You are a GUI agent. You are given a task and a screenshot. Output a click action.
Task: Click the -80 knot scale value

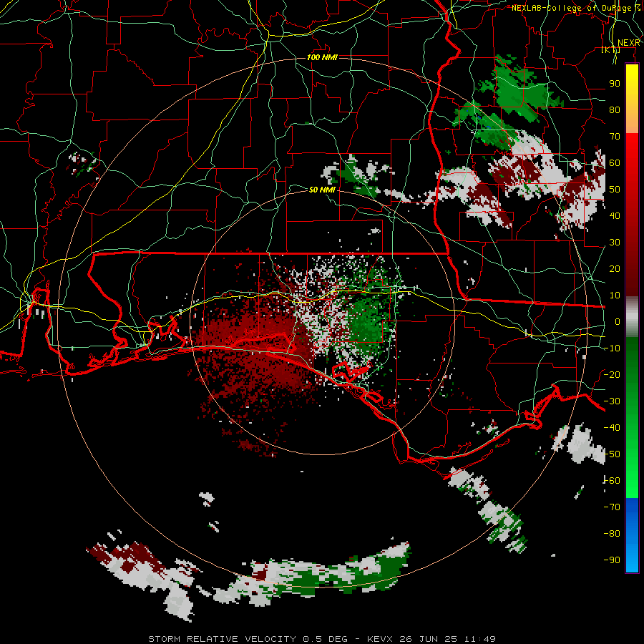click(x=612, y=534)
